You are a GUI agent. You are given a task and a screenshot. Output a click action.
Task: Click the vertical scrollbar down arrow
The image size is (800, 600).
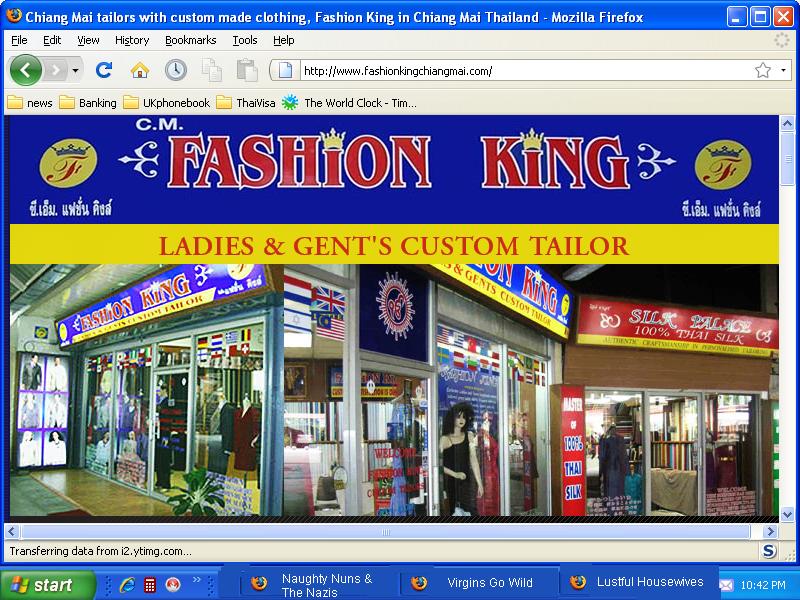(787, 515)
